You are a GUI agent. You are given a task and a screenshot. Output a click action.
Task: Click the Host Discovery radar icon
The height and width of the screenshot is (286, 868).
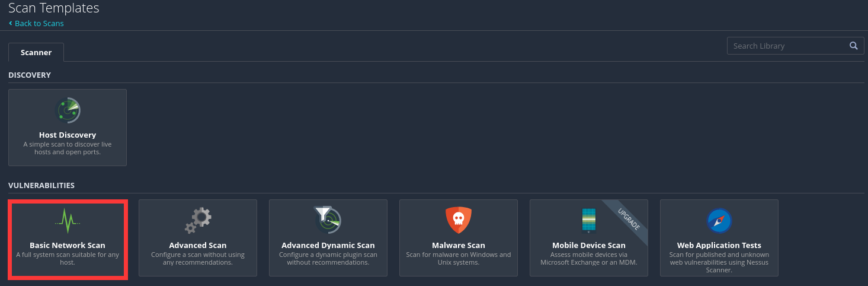click(x=68, y=110)
